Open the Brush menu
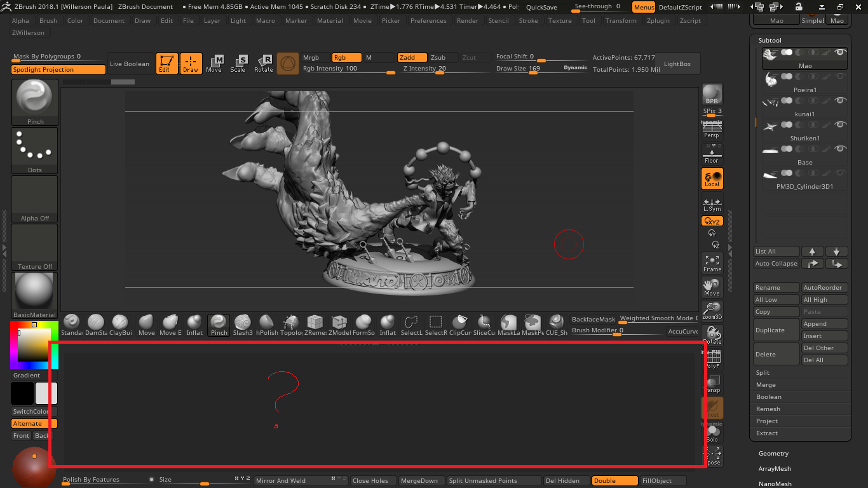The image size is (868, 488). tap(48, 20)
